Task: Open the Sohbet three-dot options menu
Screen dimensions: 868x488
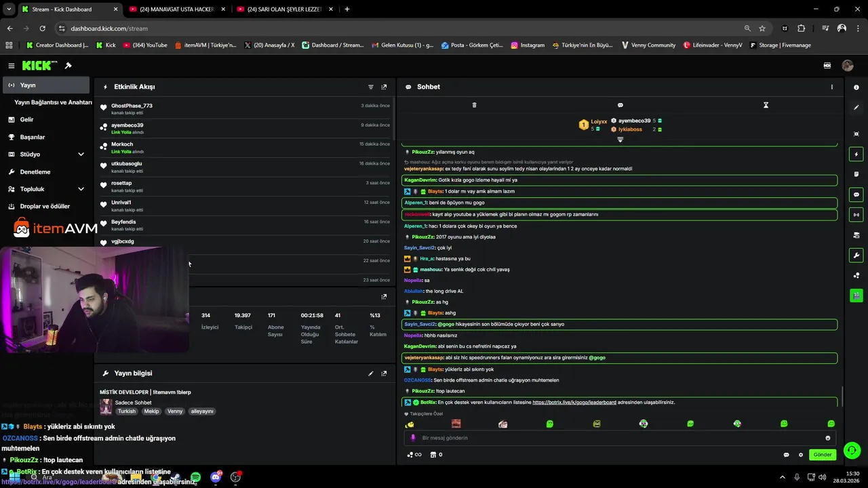Action: click(832, 87)
